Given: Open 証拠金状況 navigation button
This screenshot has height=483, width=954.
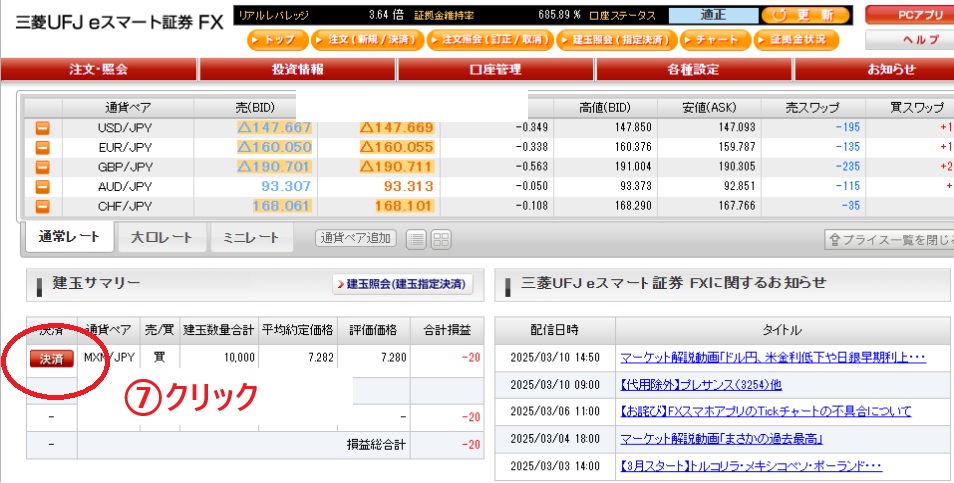Looking at the screenshot, I should point(796,40).
